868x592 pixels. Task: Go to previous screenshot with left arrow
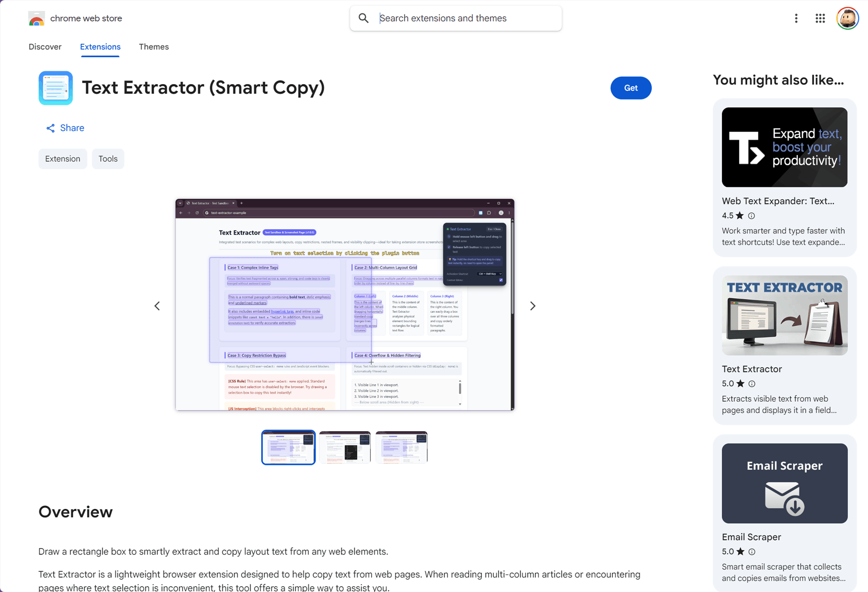coord(157,306)
